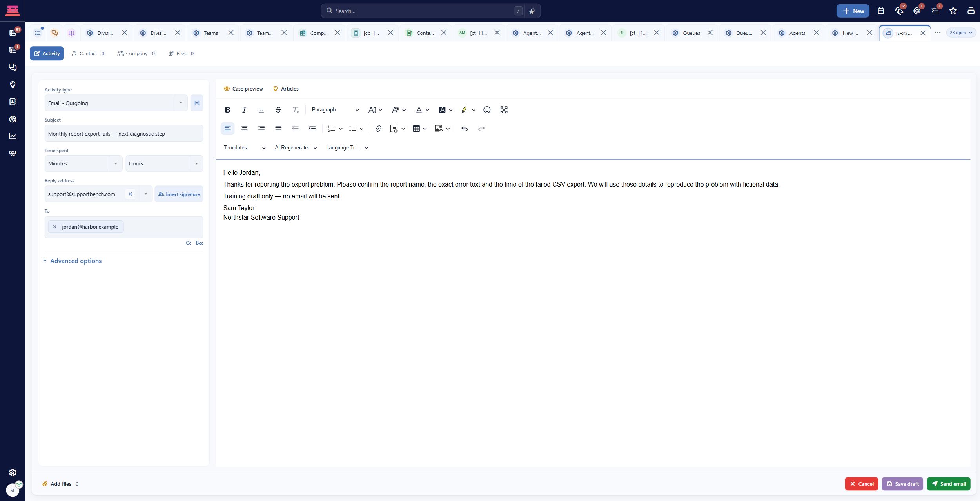Open the Templates dropdown

point(245,148)
